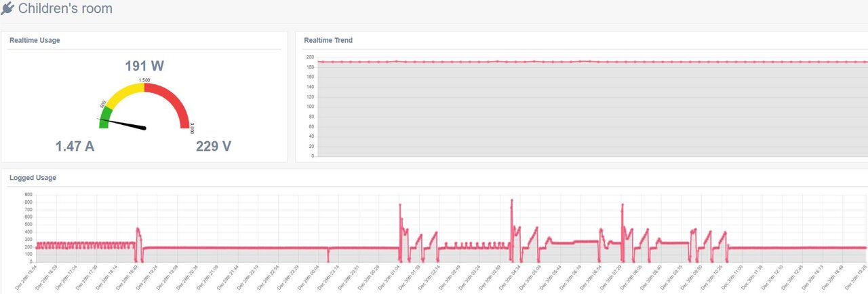Select the Realtime Usage panel heading
This screenshot has width=868, height=294.
pos(35,40)
